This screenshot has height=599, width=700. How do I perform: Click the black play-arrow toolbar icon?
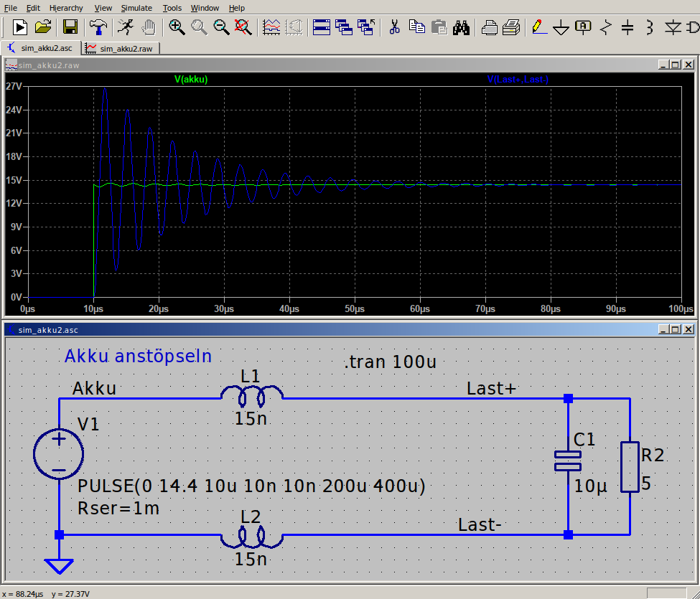[19, 27]
